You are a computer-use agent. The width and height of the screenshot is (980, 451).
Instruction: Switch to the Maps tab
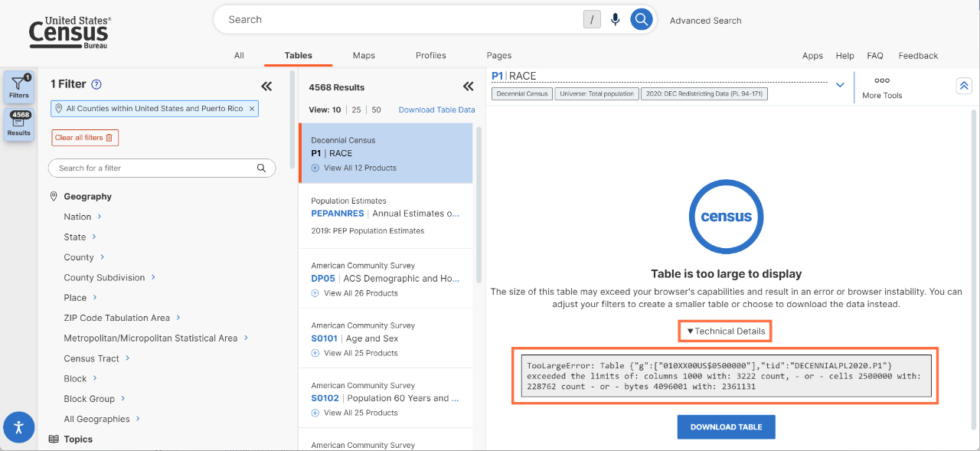[364, 55]
